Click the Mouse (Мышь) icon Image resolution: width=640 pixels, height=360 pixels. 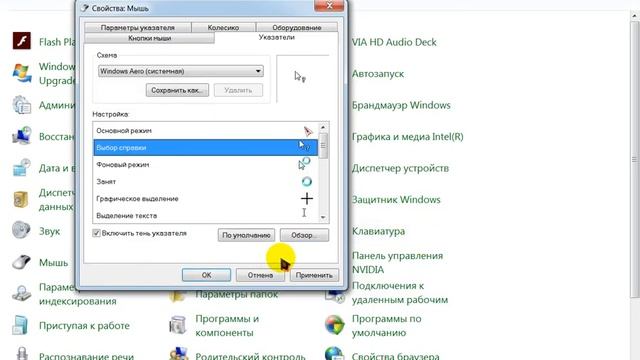(x=21, y=262)
